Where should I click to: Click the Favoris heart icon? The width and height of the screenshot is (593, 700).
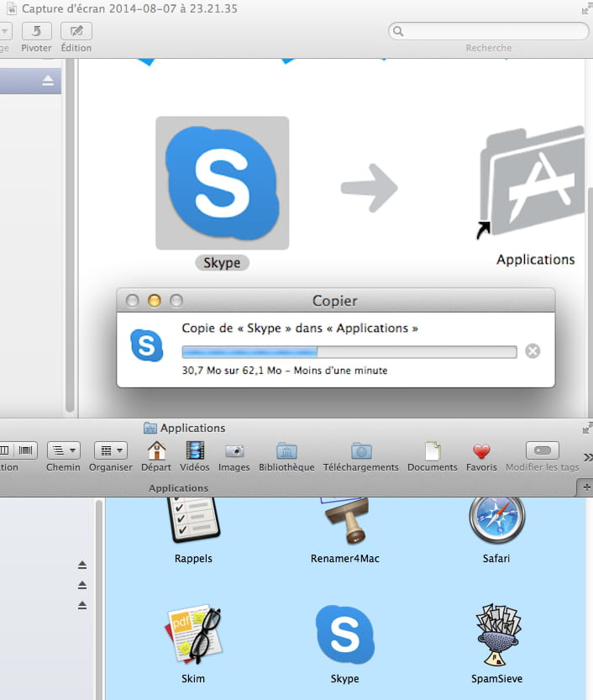[x=481, y=451]
